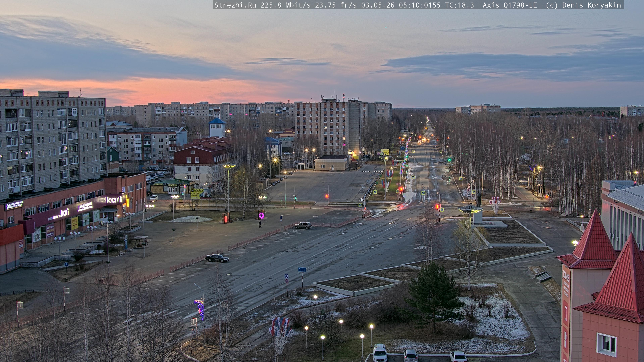Click the pedestrian walking across the square
The width and height of the screenshot is (644, 362).
(260, 224)
